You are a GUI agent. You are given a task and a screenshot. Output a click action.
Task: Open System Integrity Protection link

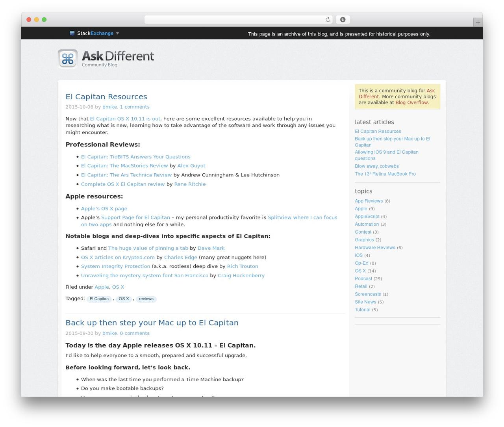pyautogui.click(x=116, y=266)
